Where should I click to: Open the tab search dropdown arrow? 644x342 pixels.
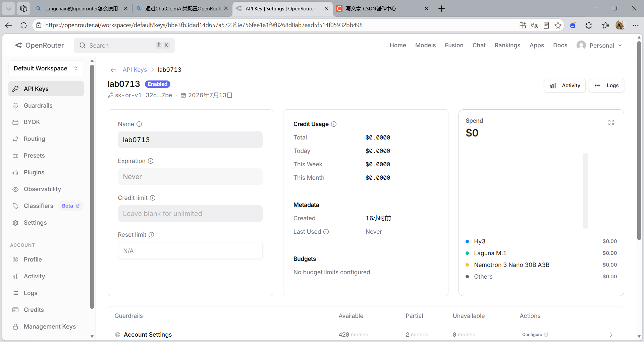8,8
